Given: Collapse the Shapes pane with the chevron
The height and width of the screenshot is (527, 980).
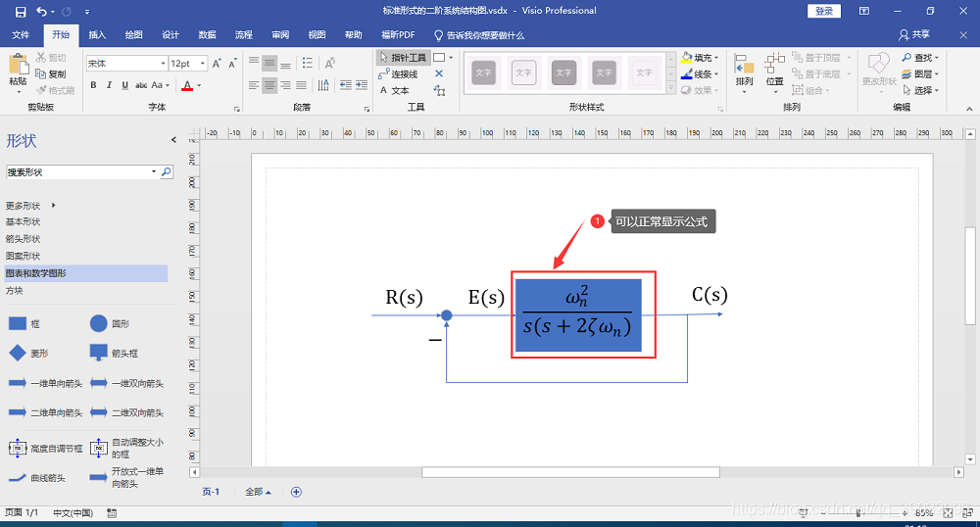Looking at the screenshot, I should click(x=173, y=140).
